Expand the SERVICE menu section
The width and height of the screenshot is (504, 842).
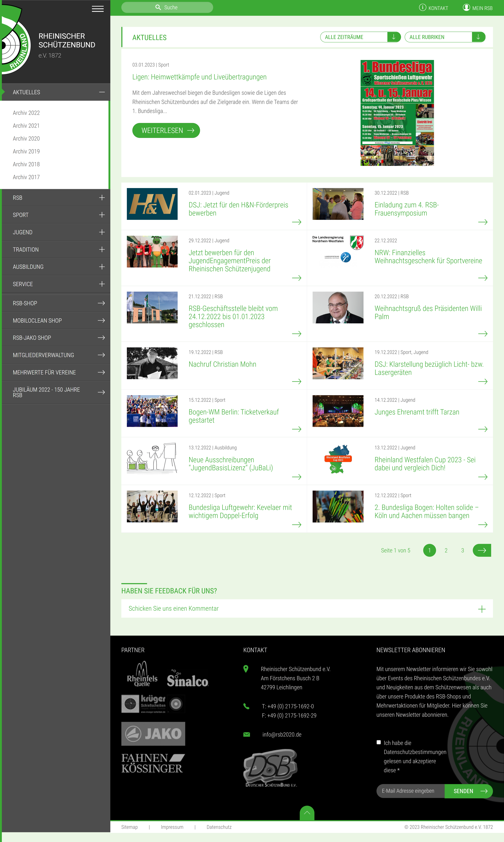pos(102,284)
